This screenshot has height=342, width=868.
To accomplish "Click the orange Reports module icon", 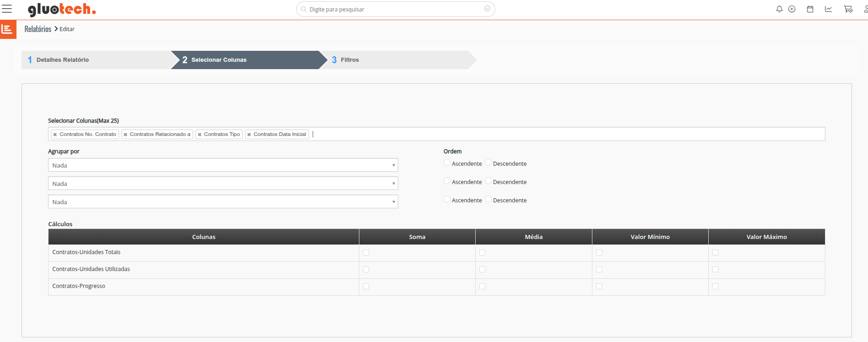I will [8, 29].
